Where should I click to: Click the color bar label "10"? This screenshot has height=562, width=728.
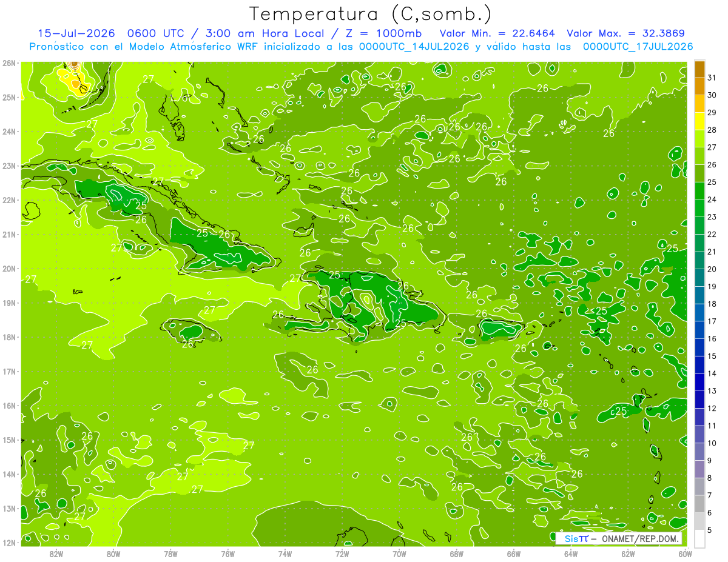pos(712,443)
